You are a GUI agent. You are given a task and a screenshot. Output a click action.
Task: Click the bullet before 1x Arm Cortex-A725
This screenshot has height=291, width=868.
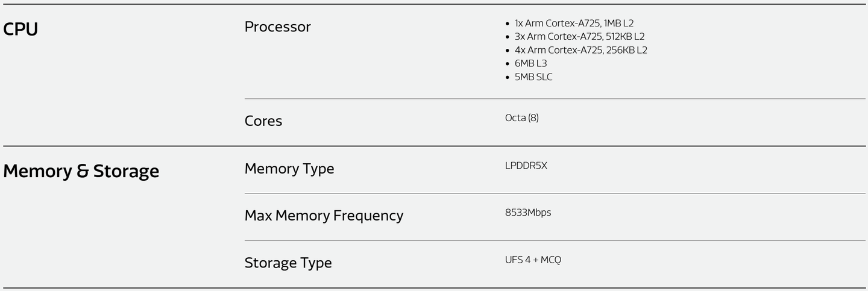coord(508,24)
